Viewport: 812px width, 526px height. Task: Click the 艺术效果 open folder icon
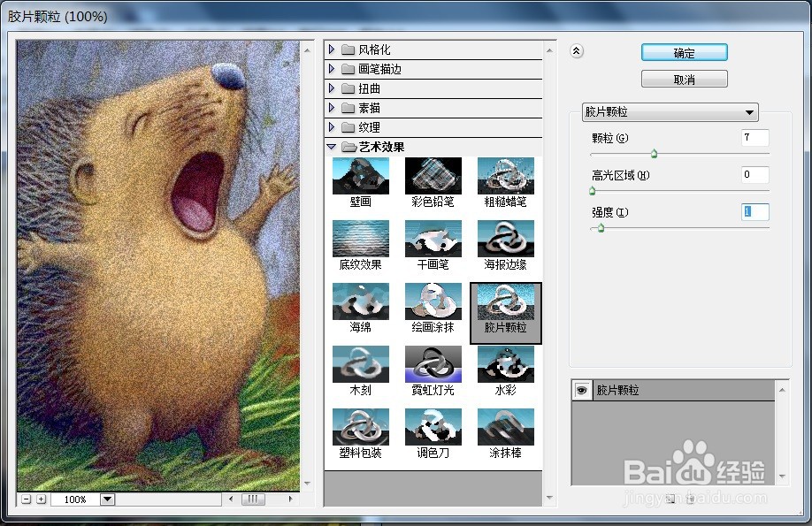[349, 148]
